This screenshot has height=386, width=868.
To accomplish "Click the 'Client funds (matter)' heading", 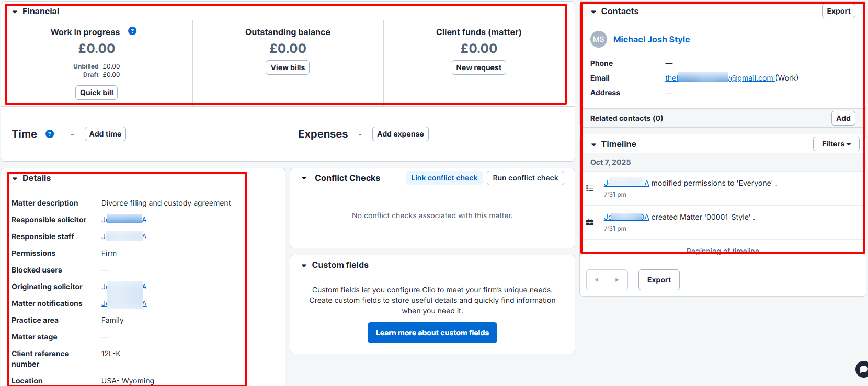I will pyautogui.click(x=478, y=32).
